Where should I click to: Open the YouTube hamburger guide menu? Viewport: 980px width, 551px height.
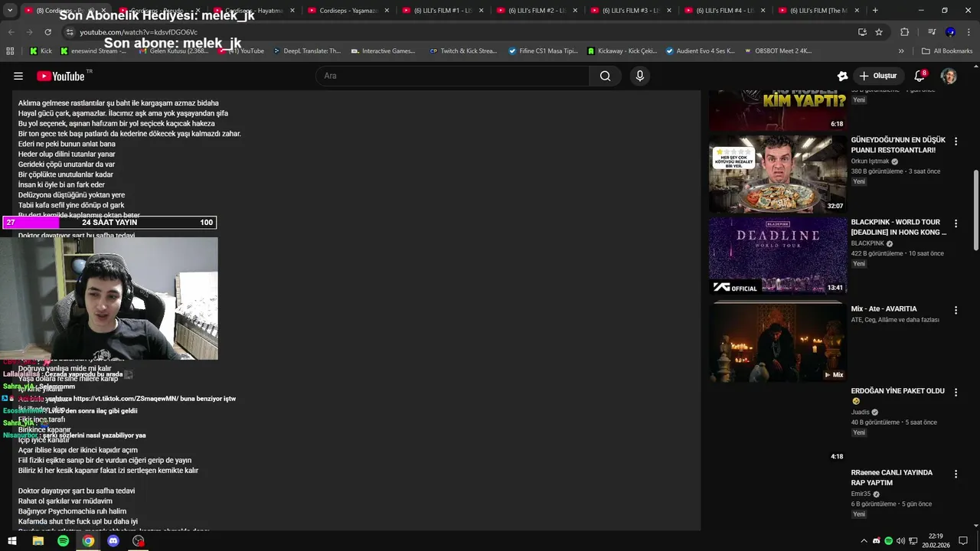pyautogui.click(x=18, y=76)
